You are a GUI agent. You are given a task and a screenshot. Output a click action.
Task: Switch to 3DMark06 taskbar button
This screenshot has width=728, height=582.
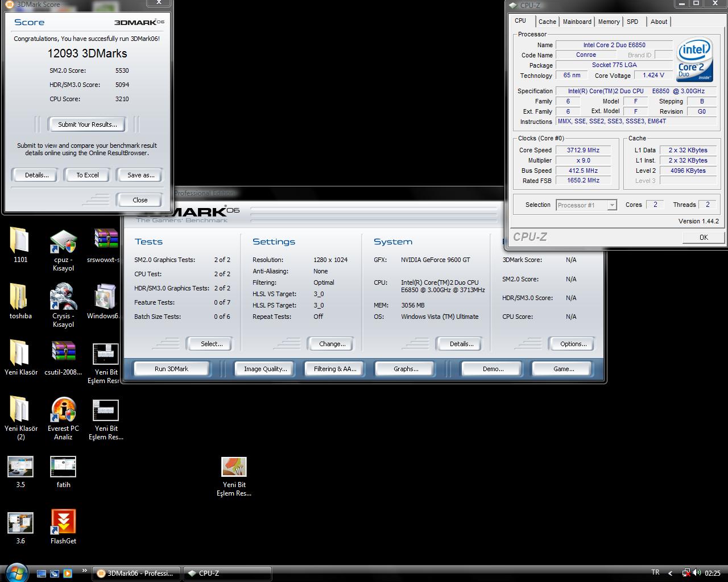pyautogui.click(x=136, y=573)
